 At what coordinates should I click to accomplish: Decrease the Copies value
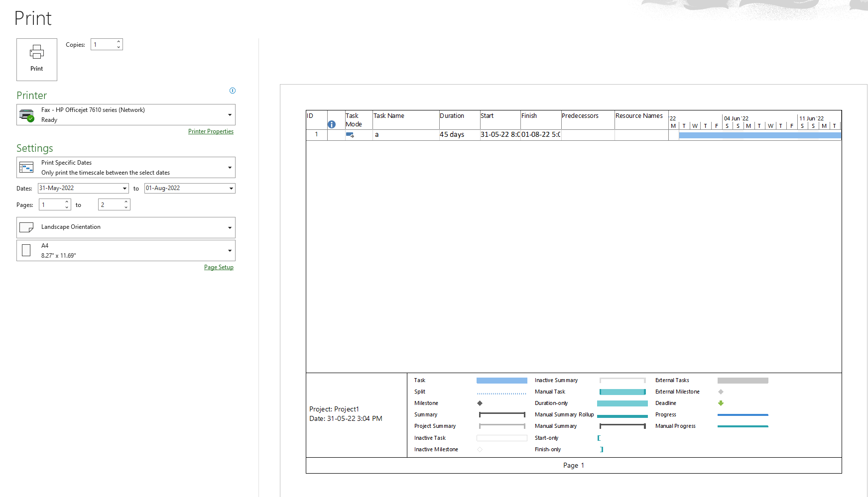[x=119, y=47]
